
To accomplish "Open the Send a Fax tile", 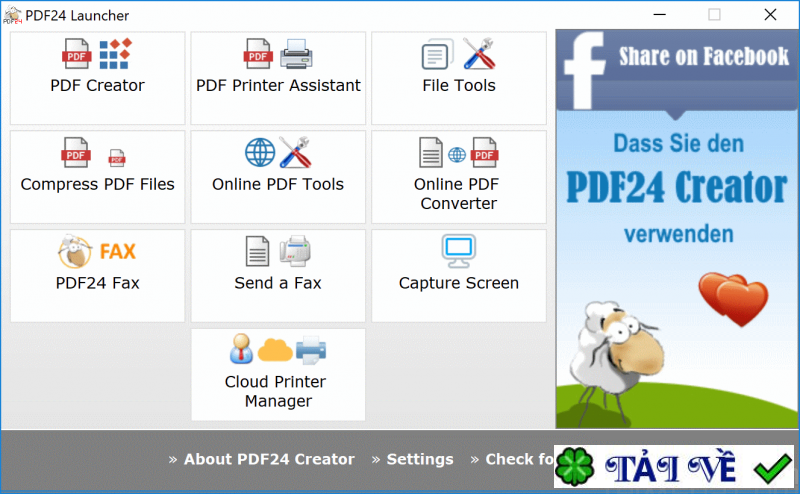I will click(278, 276).
